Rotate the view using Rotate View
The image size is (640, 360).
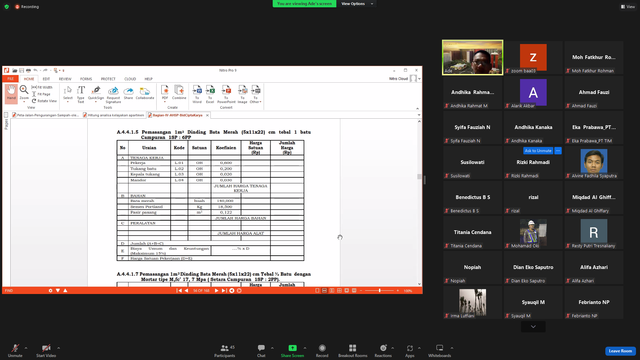point(44,101)
